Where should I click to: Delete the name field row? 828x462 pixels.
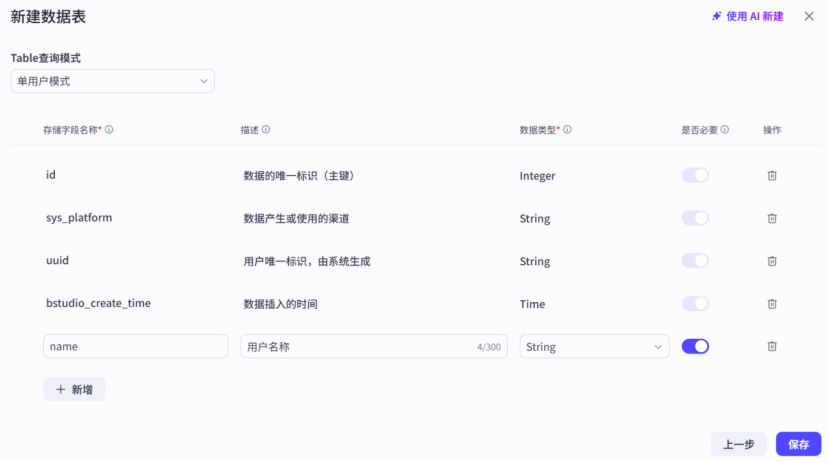pos(771,346)
